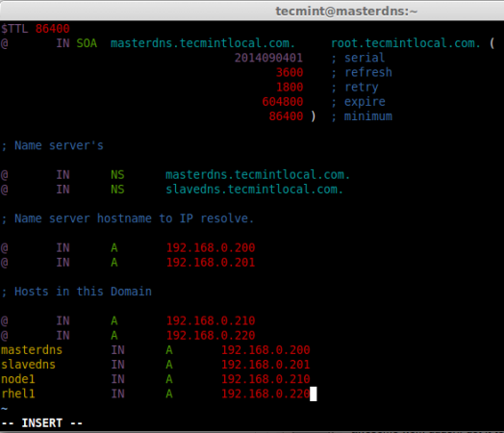Click the Name server's comment line
The width and height of the screenshot is (504, 433).
coord(52,145)
